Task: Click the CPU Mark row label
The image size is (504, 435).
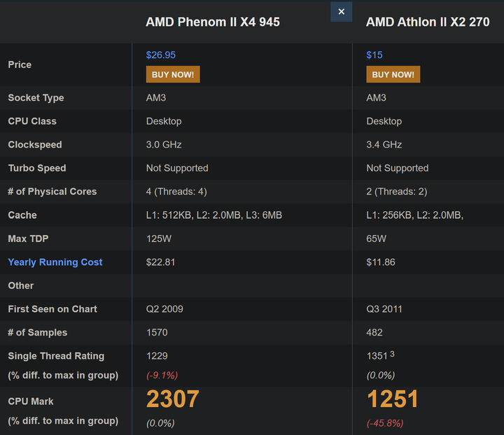Action: (x=31, y=401)
